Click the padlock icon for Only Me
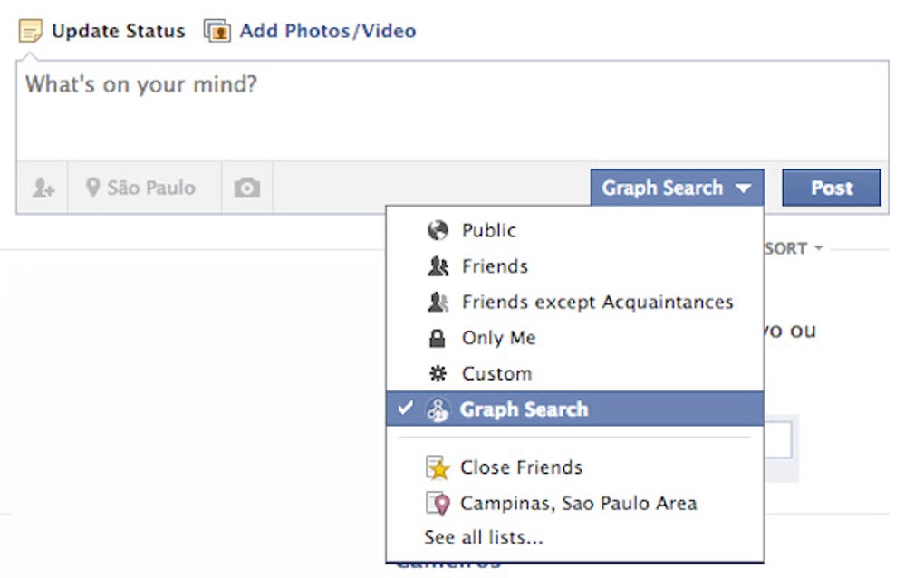This screenshot has width=924, height=578. coord(438,338)
